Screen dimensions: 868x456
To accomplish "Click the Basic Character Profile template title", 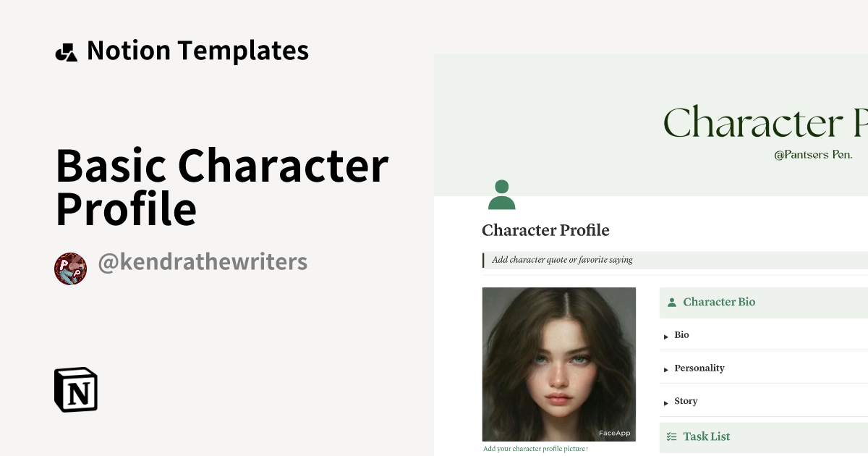I will point(221,187).
